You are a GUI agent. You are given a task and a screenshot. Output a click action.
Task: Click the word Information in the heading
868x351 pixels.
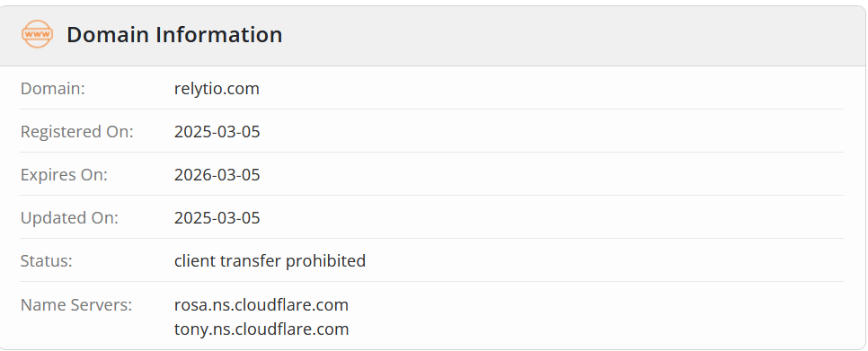(x=218, y=34)
